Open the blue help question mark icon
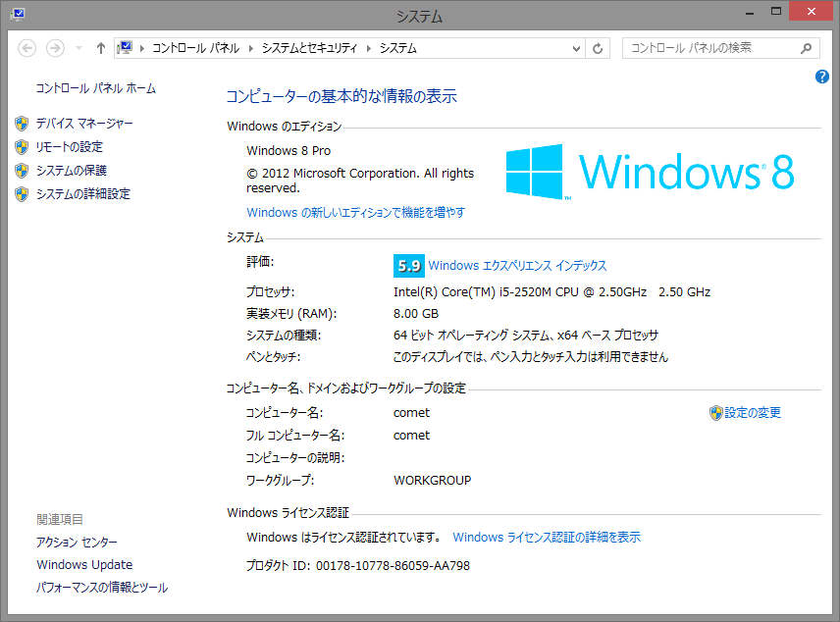This screenshot has width=840, height=622. (822, 77)
